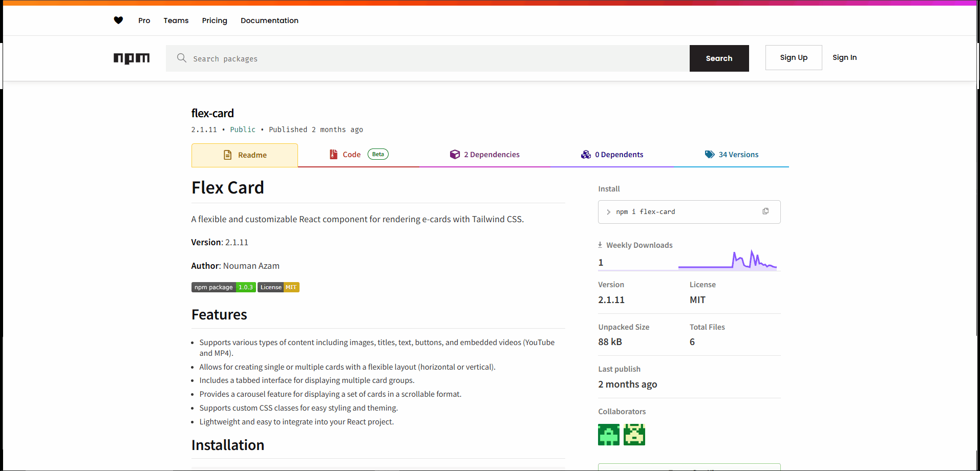The image size is (980, 471).
Task: View the 34 Versions tab
Action: click(x=731, y=155)
